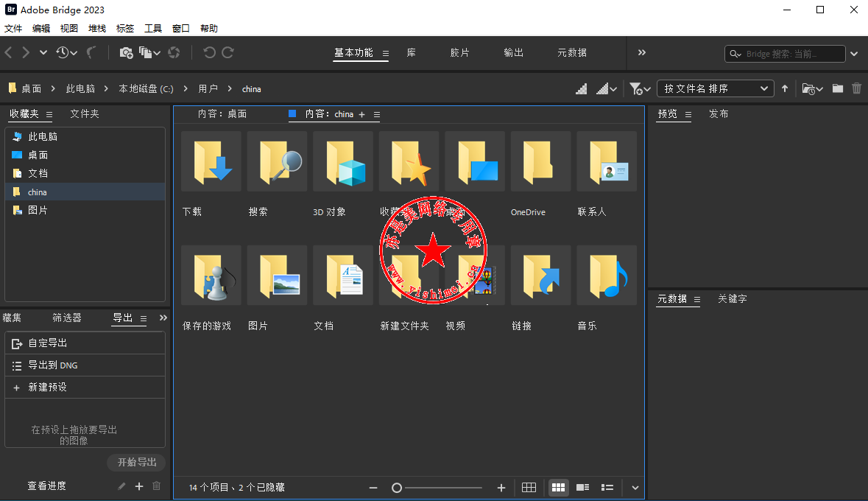868x501 pixels.
Task: Open the reveal recent file history icon
Action: [66, 52]
